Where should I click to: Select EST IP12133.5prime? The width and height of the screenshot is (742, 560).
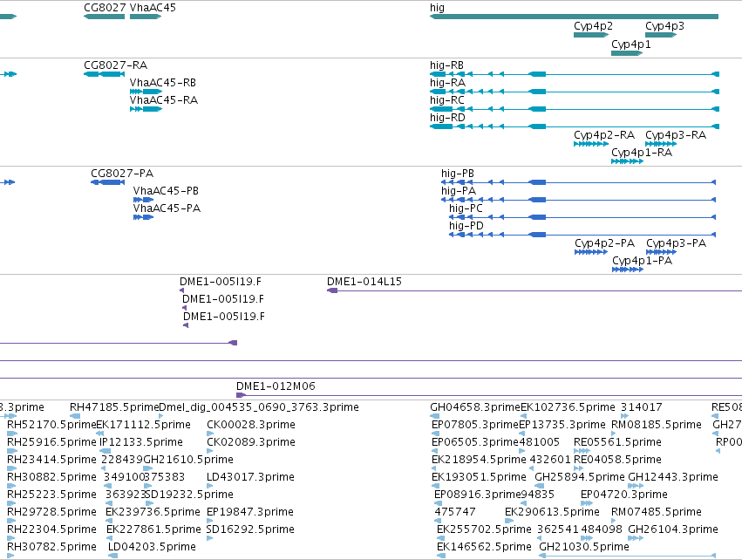(141, 442)
